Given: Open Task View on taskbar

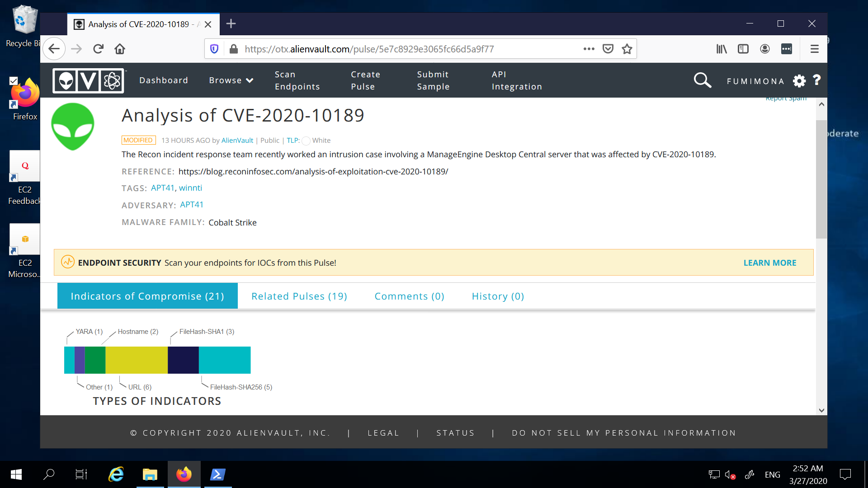Looking at the screenshot, I should pos(81,474).
